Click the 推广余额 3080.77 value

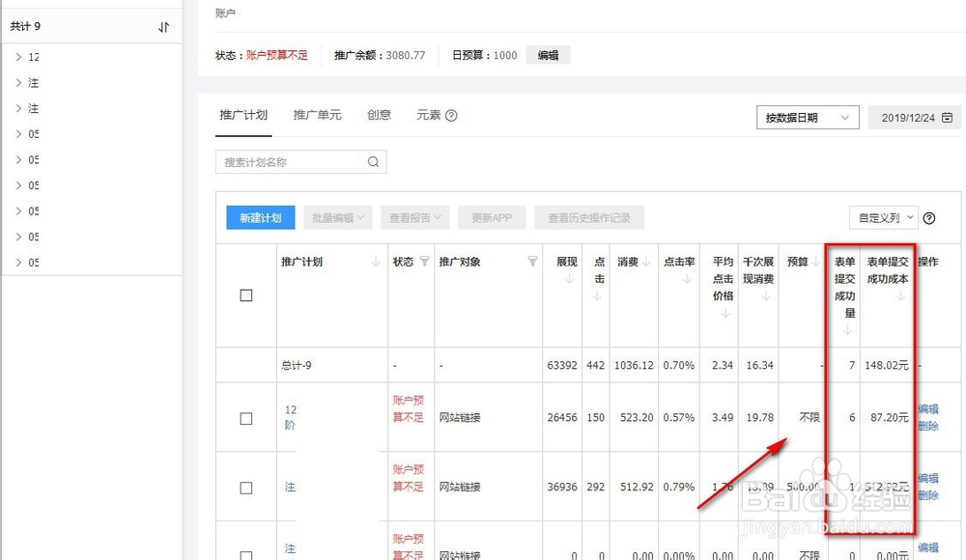[x=406, y=55]
